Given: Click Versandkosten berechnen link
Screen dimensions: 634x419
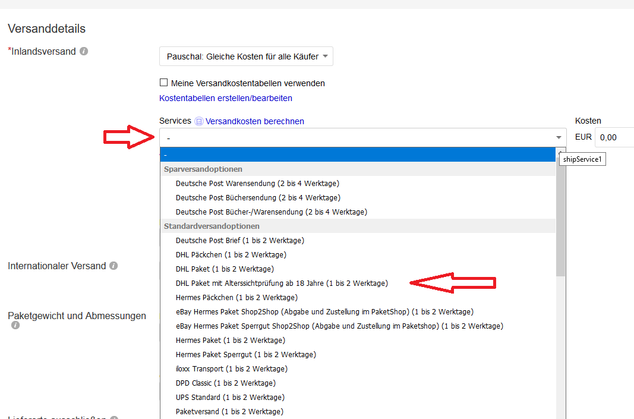Looking at the screenshot, I should (254, 121).
